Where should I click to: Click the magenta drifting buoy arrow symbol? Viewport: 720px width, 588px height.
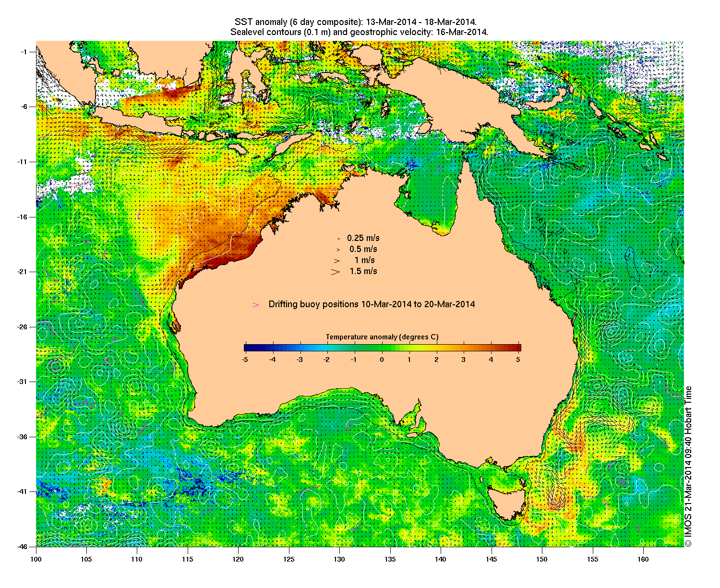(x=256, y=305)
